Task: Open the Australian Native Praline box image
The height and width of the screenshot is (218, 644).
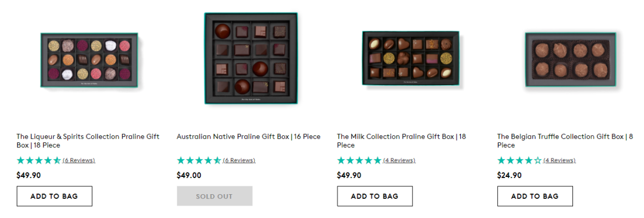Action: (251, 58)
